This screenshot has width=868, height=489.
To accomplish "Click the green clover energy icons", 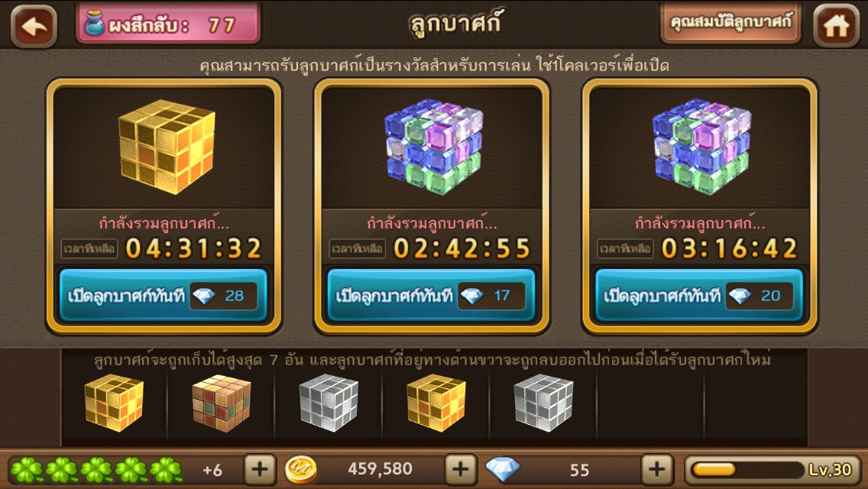I will click(x=96, y=470).
